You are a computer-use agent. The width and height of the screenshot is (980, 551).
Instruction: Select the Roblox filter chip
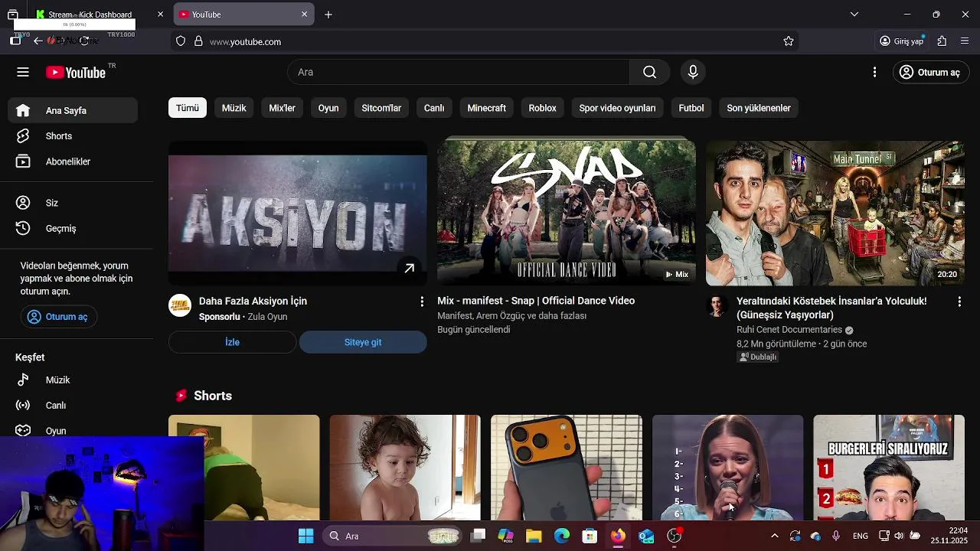(542, 108)
